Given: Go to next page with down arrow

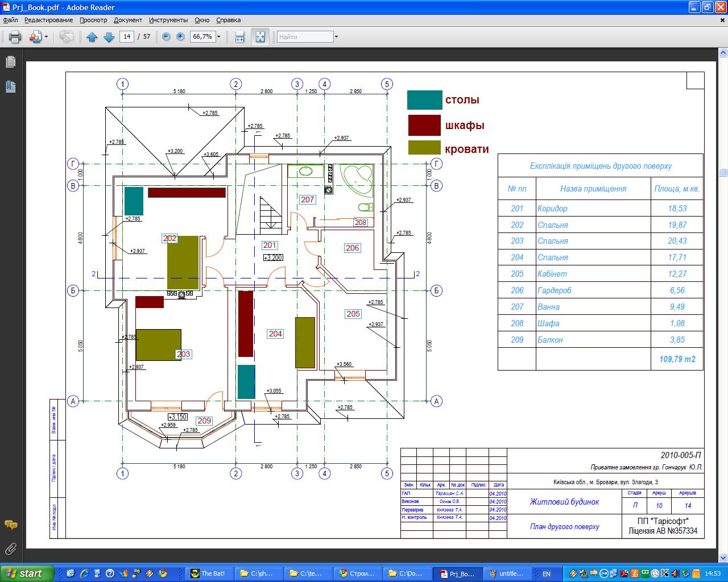Looking at the screenshot, I should [109, 37].
